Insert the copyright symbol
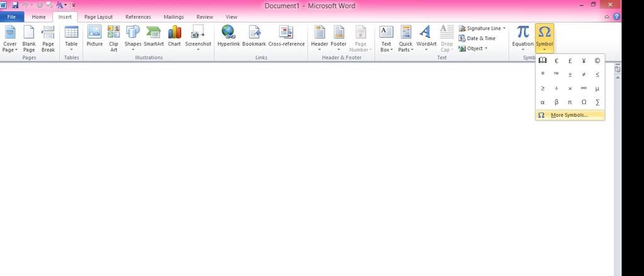 pos(597,61)
